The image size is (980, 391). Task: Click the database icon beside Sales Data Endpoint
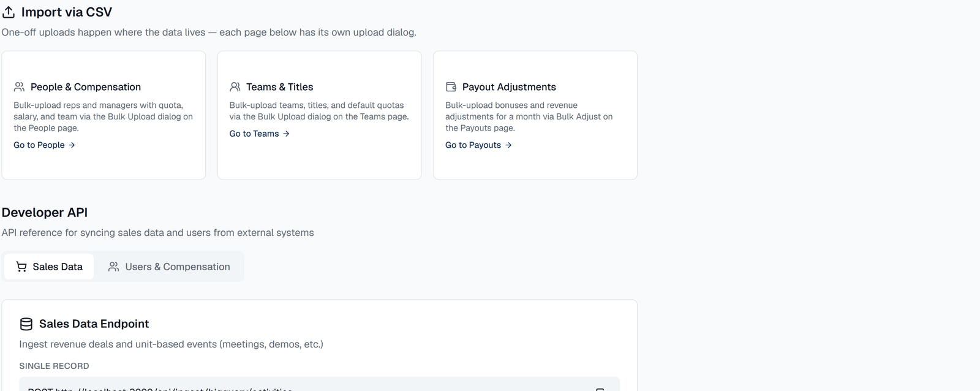[26, 324]
